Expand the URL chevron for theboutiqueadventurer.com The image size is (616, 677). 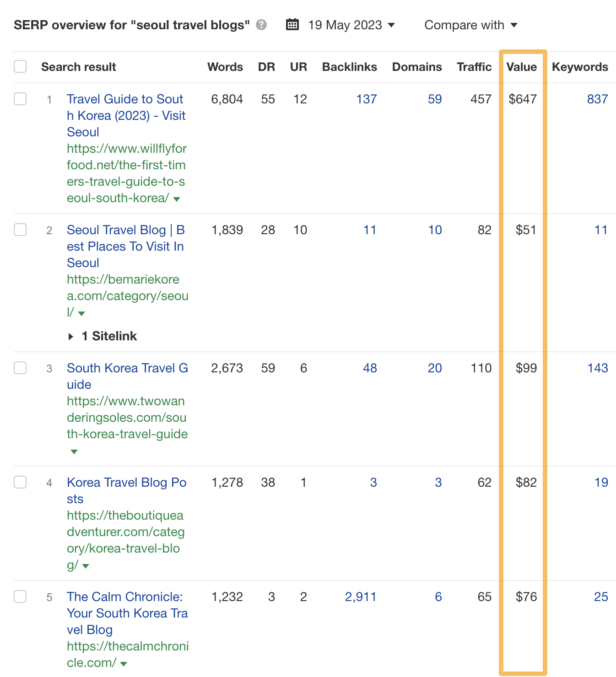pyautogui.click(x=85, y=566)
